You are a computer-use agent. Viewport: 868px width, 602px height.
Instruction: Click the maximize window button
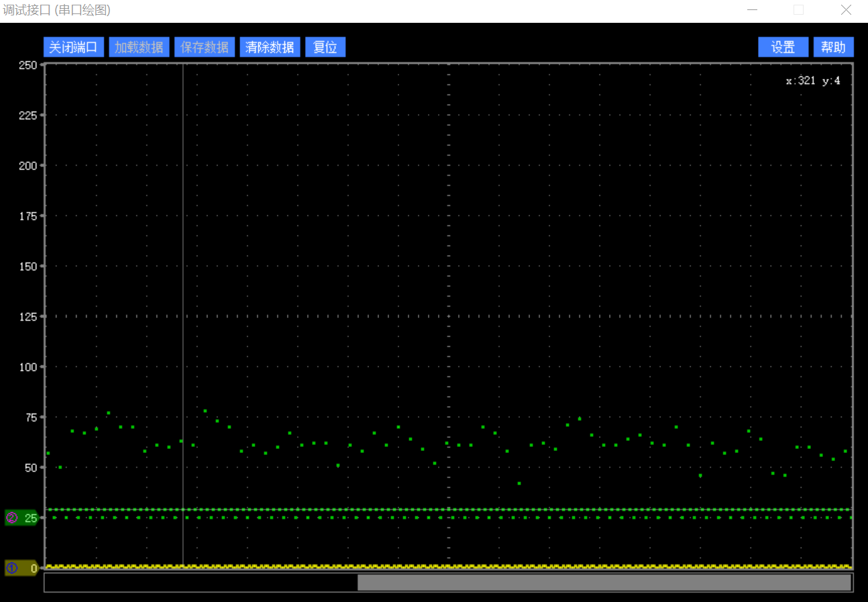[798, 10]
